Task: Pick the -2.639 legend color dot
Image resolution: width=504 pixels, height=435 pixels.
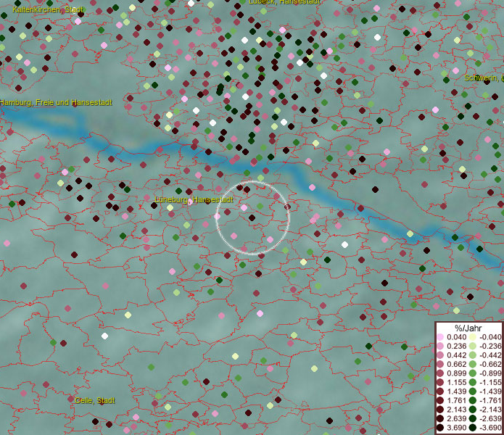Action: pyautogui.click(x=473, y=418)
